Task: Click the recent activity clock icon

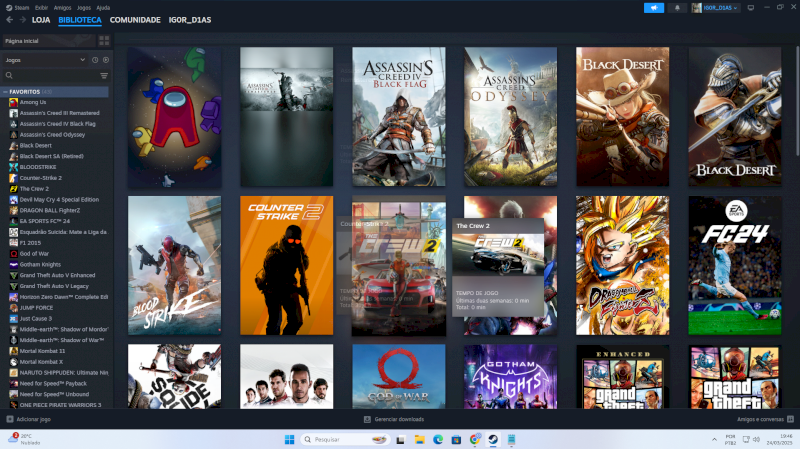Action: click(95, 60)
